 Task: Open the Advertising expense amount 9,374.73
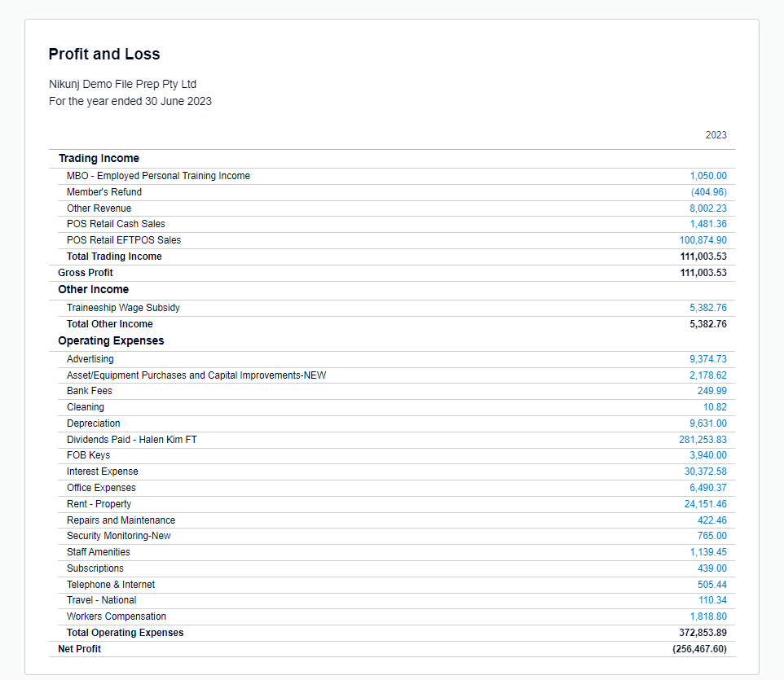(x=708, y=359)
